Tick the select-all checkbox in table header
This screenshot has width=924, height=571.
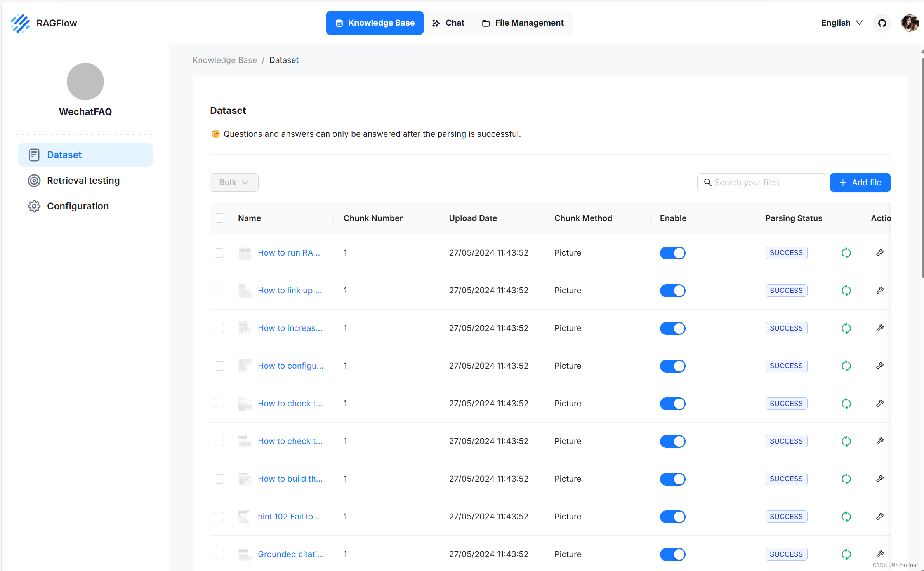219,218
